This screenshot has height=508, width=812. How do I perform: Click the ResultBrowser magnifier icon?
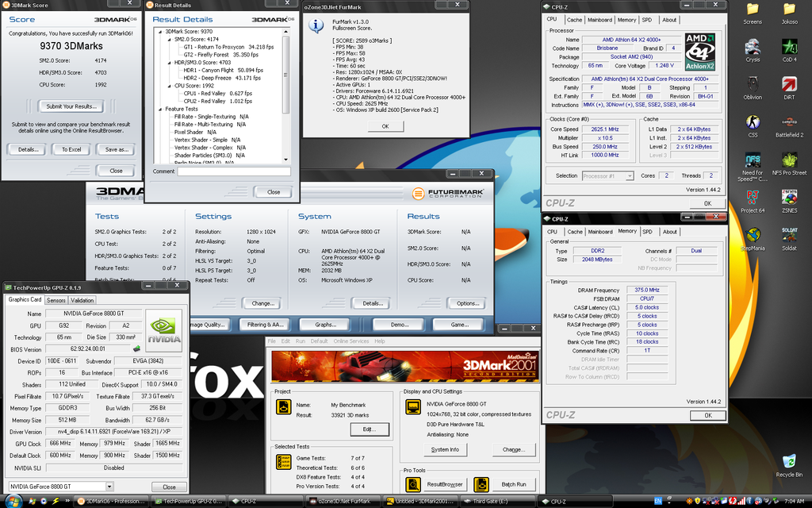tap(412, 484)
